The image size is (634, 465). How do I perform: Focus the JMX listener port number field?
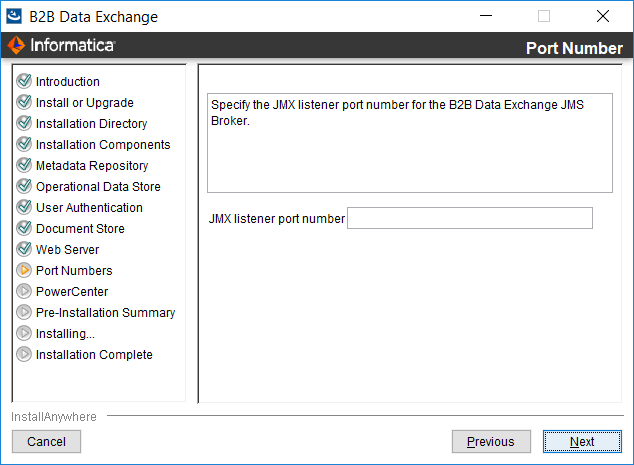tap(470, 218)
